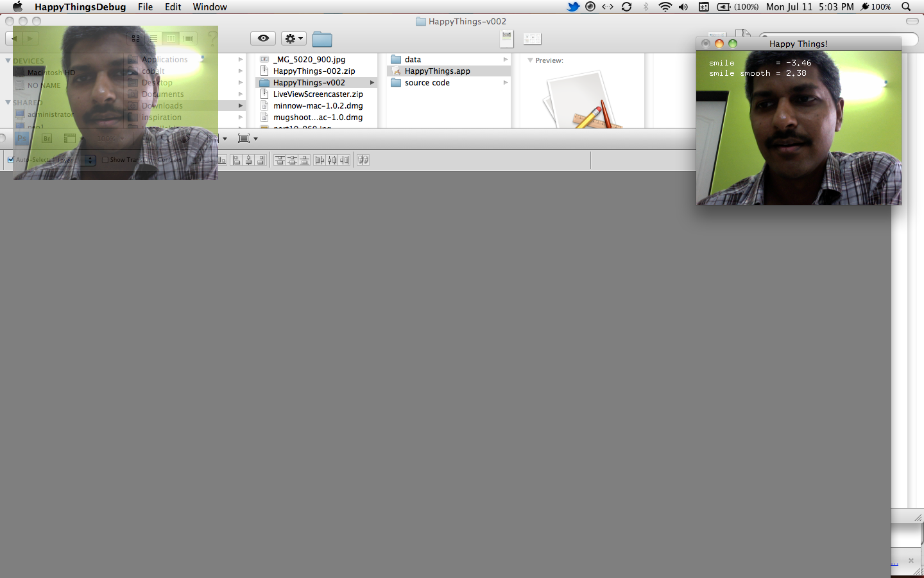Collapse the DEVICES sidebar section
This screenshot has height=578, width=924.
[8, 60]
